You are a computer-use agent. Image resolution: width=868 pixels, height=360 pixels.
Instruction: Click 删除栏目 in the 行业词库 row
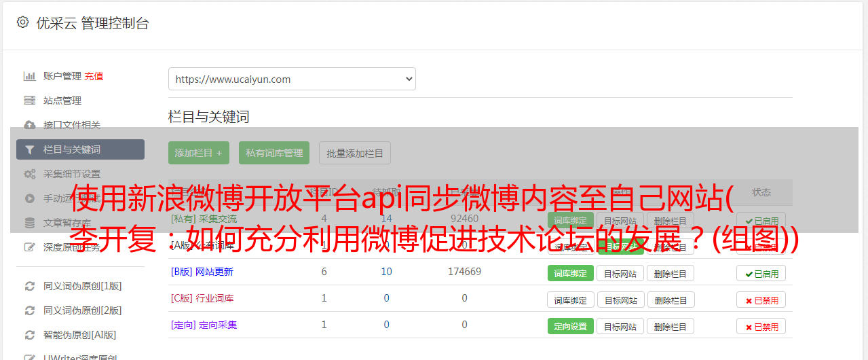click(x=671, y=300)
